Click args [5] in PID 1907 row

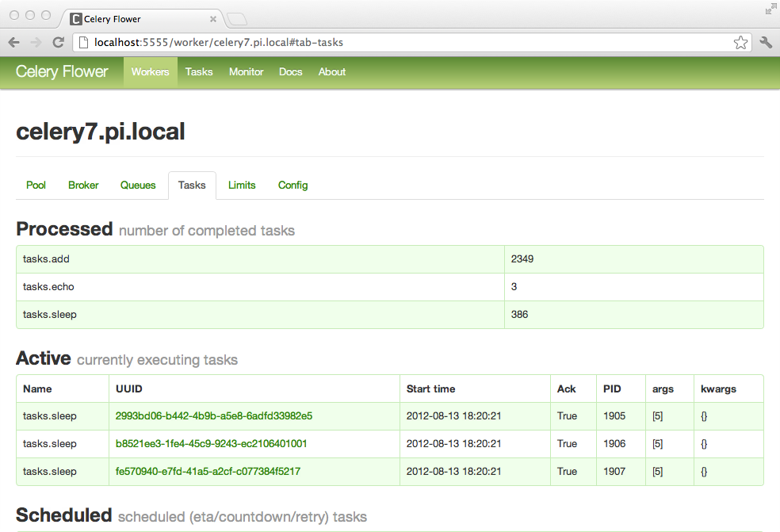658,472
